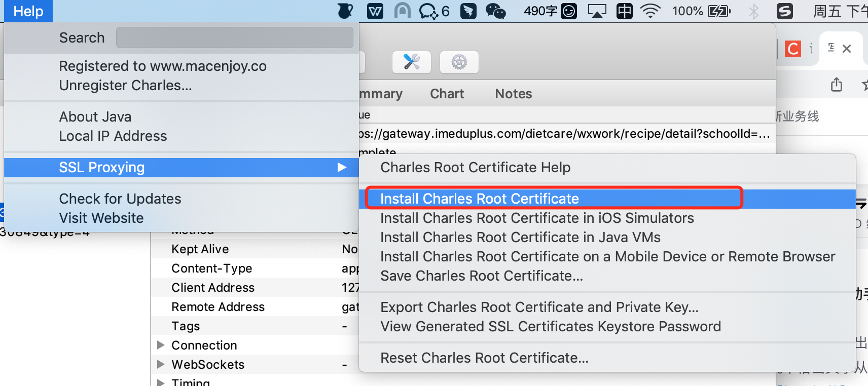The image size is (868, 386).
Task: Switch to the Chart tab
Action: pyautogui.click(x=447, y=94)
